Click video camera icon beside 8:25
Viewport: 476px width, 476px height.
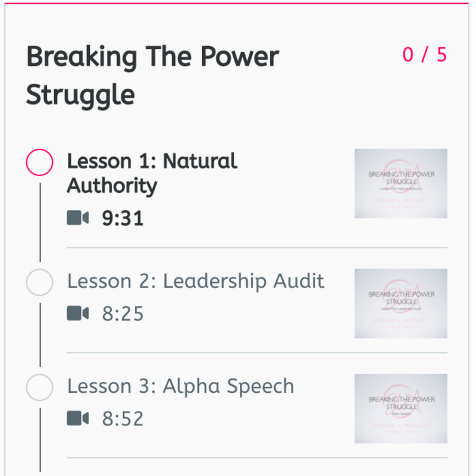[x=77, y=314]
